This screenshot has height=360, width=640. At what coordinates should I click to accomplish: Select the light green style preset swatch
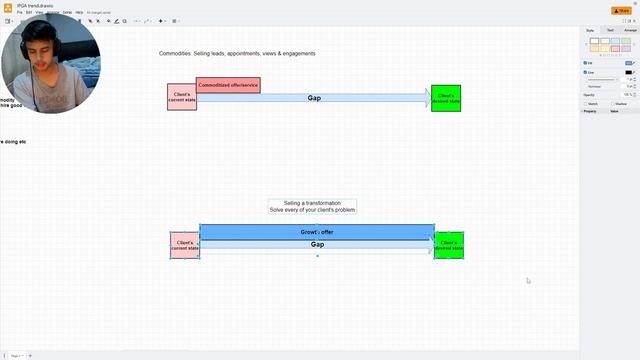click(626, 41)
